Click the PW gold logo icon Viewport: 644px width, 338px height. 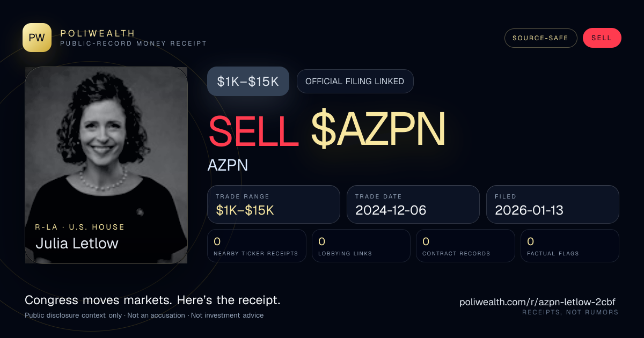[37, 38]
